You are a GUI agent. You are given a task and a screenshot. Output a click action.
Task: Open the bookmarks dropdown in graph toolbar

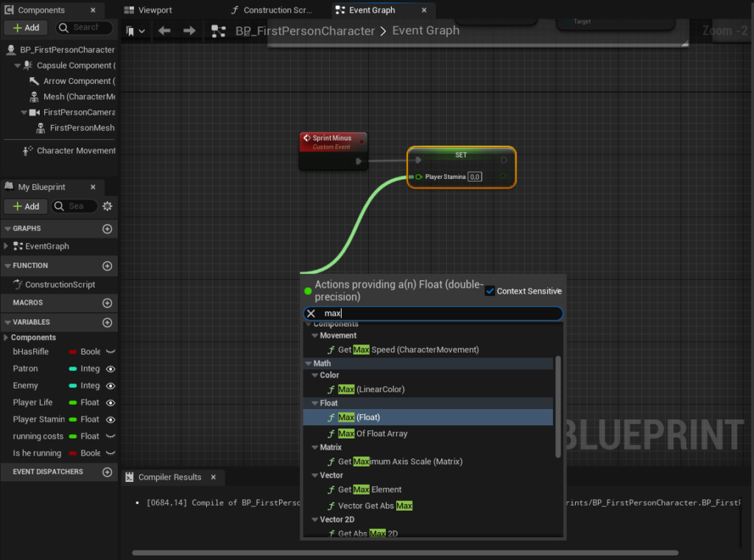pyautogui.click(x=135, y=31)
